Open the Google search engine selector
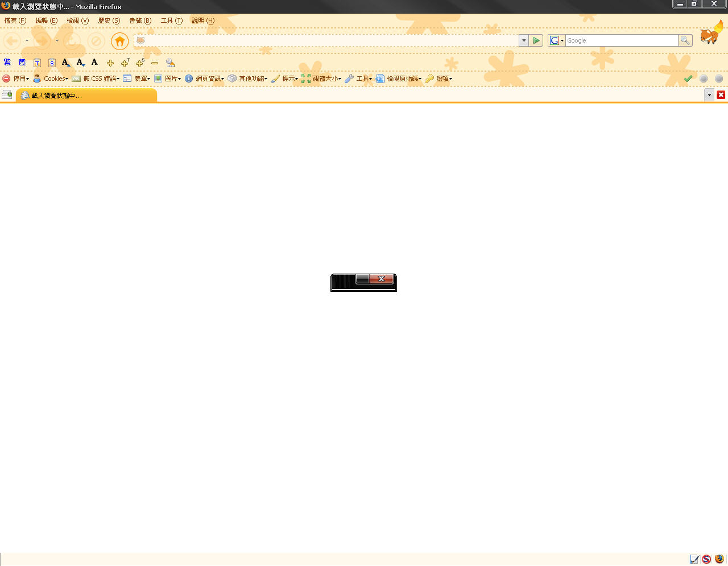 (x=556, y=40)
